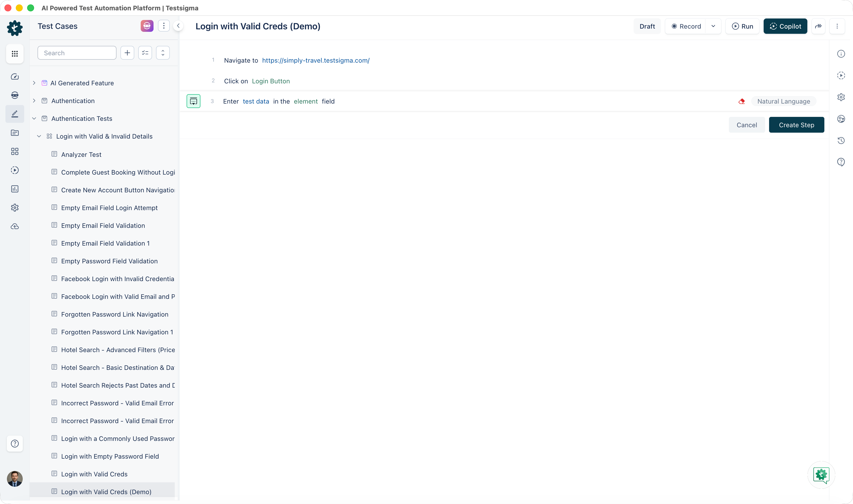Open the cloud upload icon in sidebar

pos(15,227)
